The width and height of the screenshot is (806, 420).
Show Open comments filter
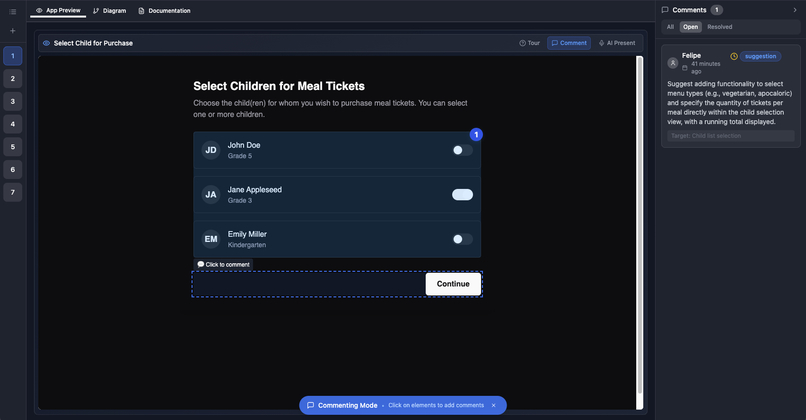click(x=690, y=27)
